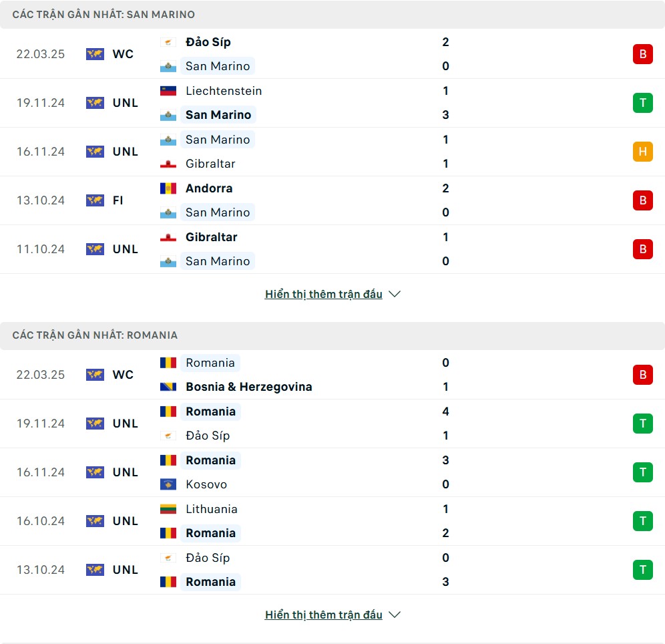The height and width of the screenshot is (644, 665).
Task: Expand more San Marino matches chevron
Action: pos(395,294)
